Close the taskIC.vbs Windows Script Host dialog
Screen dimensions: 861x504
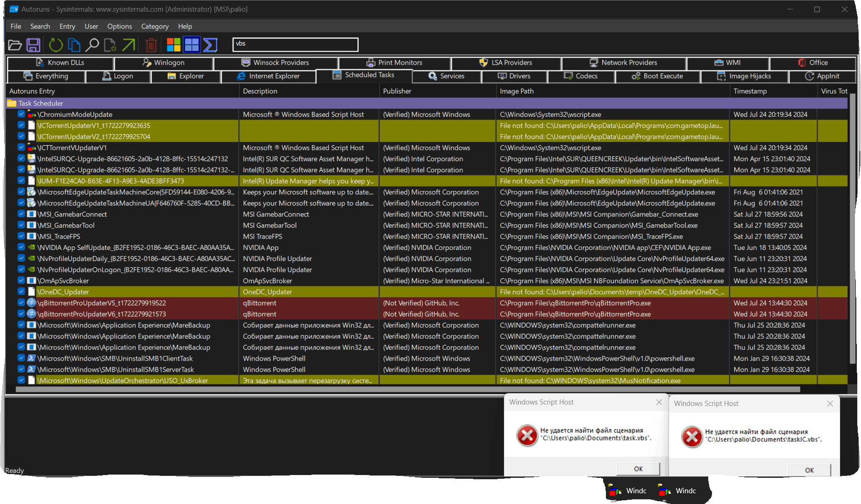(x=830, y=404)
